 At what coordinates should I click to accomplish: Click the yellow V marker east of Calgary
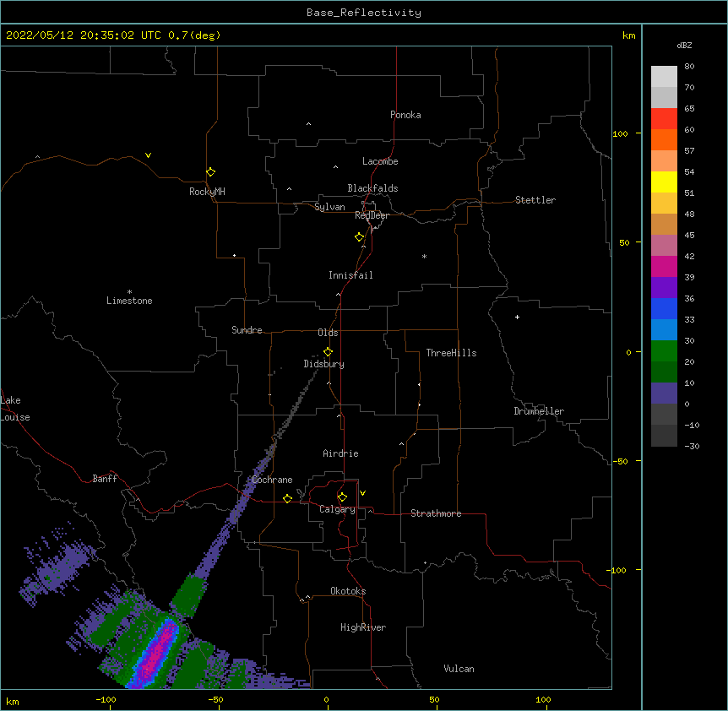click(362, 493)
